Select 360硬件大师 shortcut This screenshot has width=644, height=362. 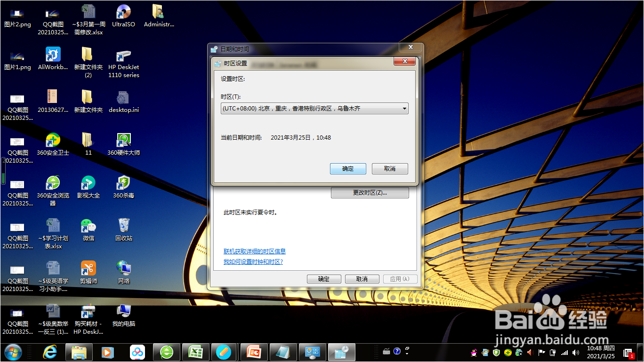pos(124,144)
